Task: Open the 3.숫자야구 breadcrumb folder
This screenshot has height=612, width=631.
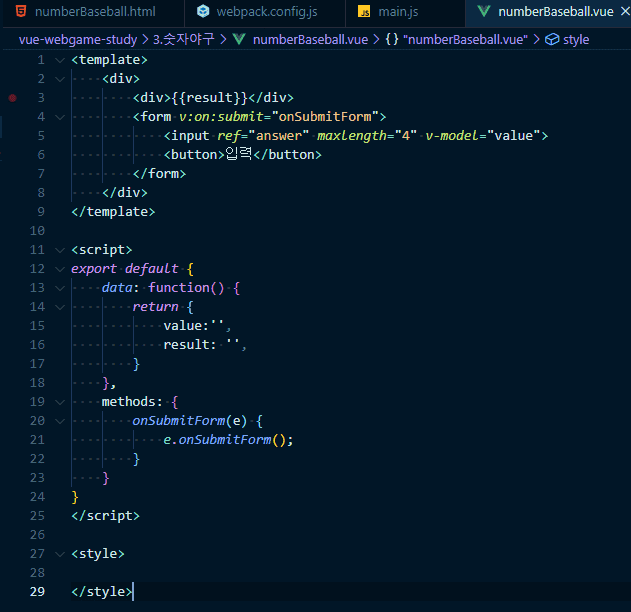Action: pyautogui.click(x=184, y=39)
